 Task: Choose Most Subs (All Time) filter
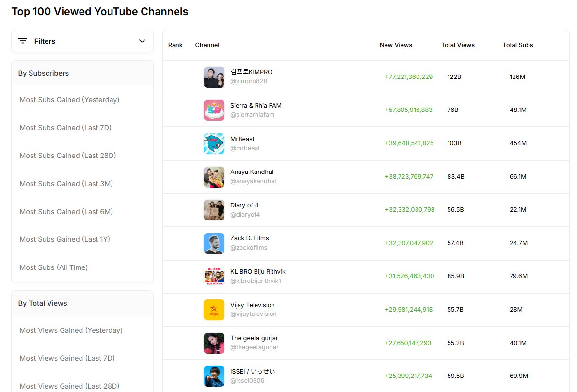click(54, 267)
